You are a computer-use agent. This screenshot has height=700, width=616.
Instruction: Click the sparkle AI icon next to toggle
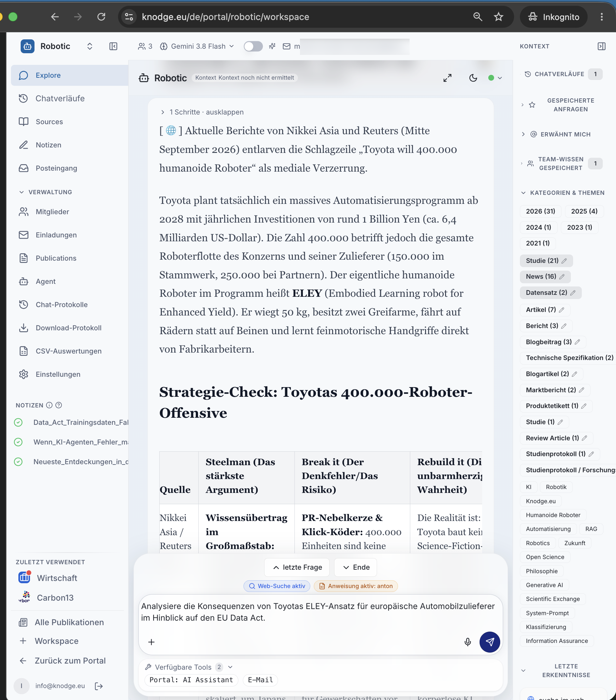pyautogui.click(x=272, y=46)
